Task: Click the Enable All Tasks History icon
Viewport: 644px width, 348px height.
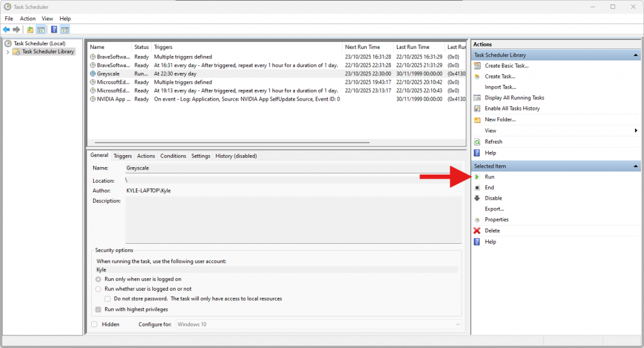Action: pyautogui.click(x=477, y=108)
